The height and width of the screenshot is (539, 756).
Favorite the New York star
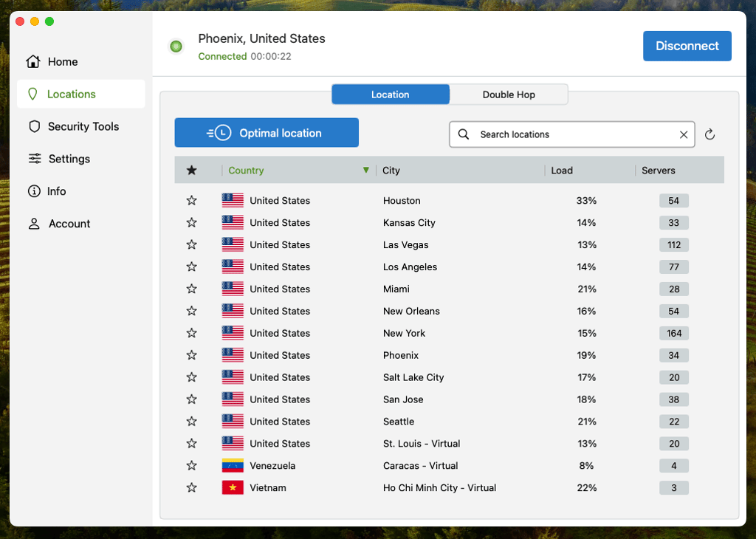pyautogui.click(x=191, y=333)
